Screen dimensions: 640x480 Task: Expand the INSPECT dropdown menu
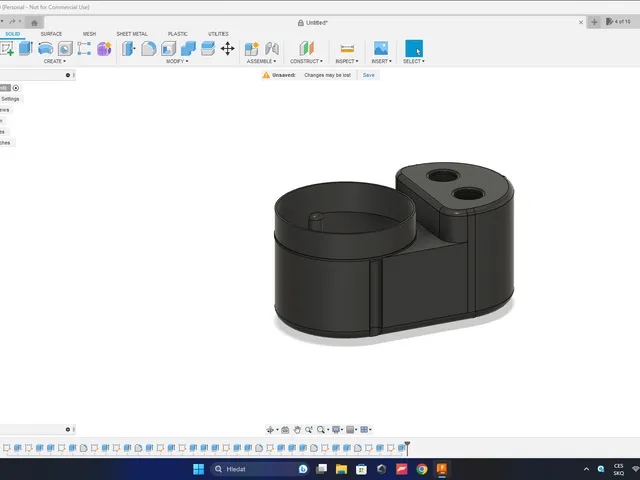(x=347, y=61)
